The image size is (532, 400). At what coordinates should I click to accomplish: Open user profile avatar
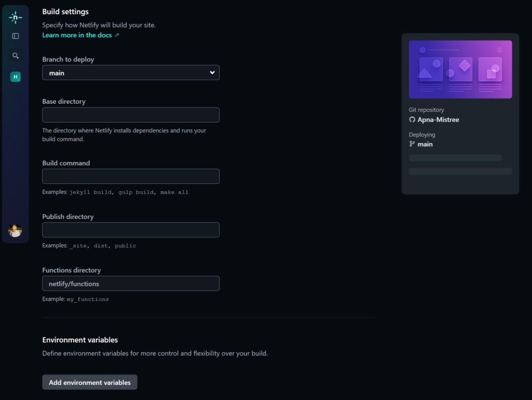pyautogui.click(x=15, y=231)
